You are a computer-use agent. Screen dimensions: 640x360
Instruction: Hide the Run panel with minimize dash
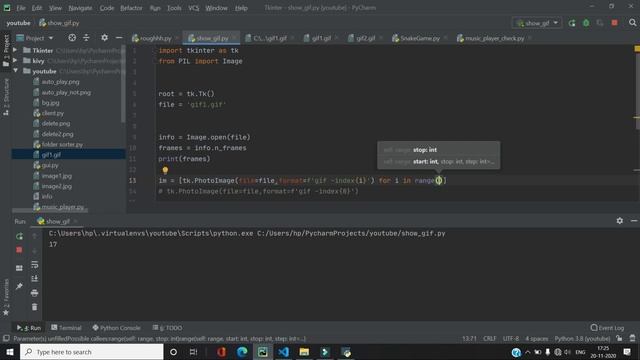coord(633,220)
